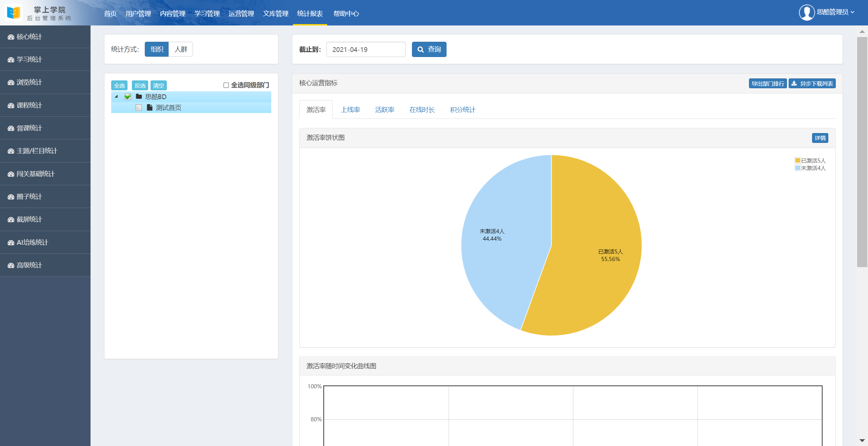Click the page scrollbar thumb
Screen dimensions: 868x446
point(862,152)
